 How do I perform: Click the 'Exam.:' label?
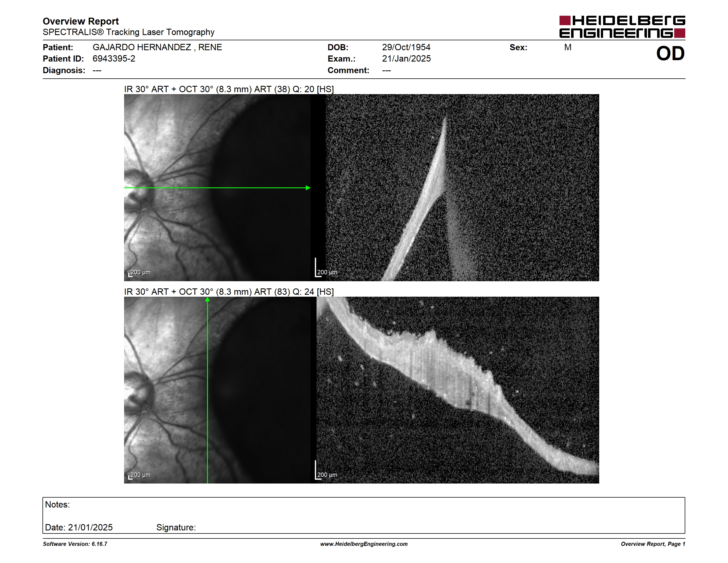341,59
